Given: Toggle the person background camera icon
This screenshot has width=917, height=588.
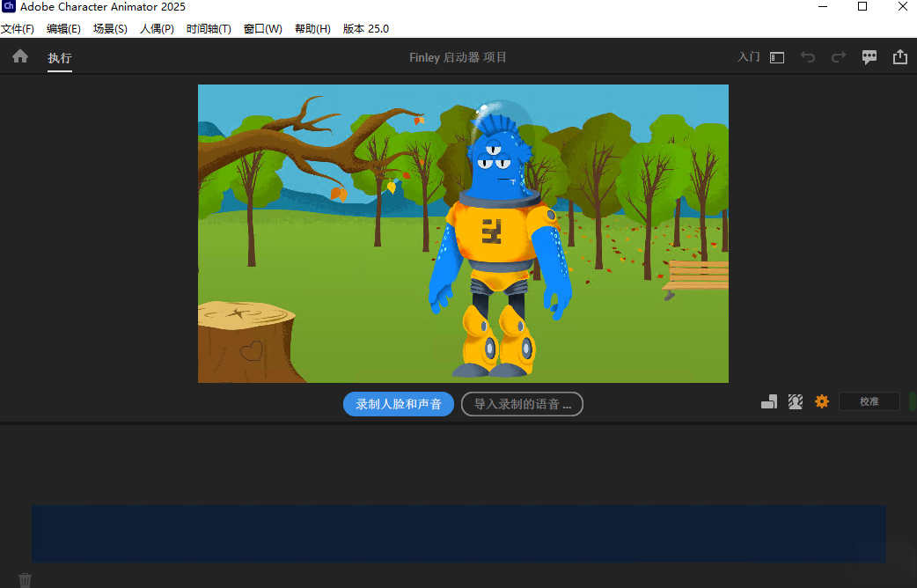Looking at the screenshot, I should coord(796,401).
